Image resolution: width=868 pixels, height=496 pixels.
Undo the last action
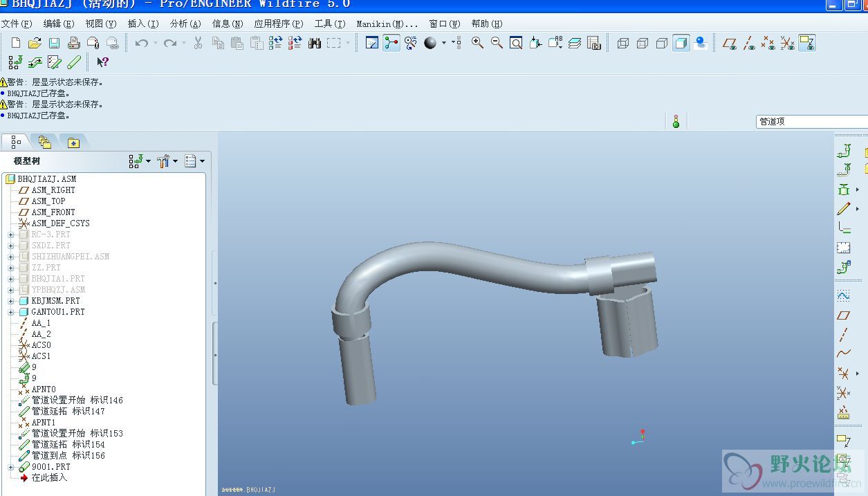pos(142,43)
